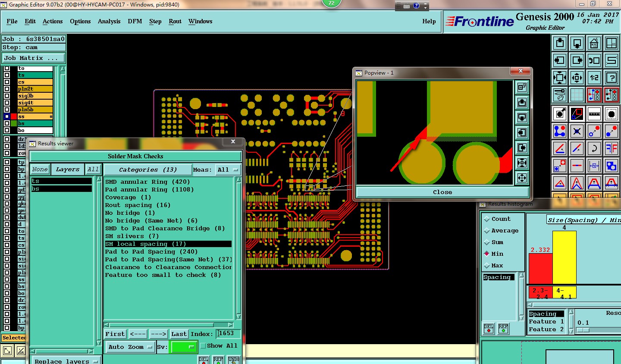Click the zoom-in expanding arrows icon
Image resolution: width=621 pixels, height=364 pixels.
560,78
